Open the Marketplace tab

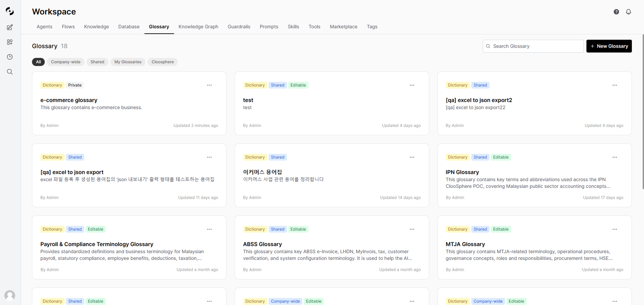click(x=344, y=27)
